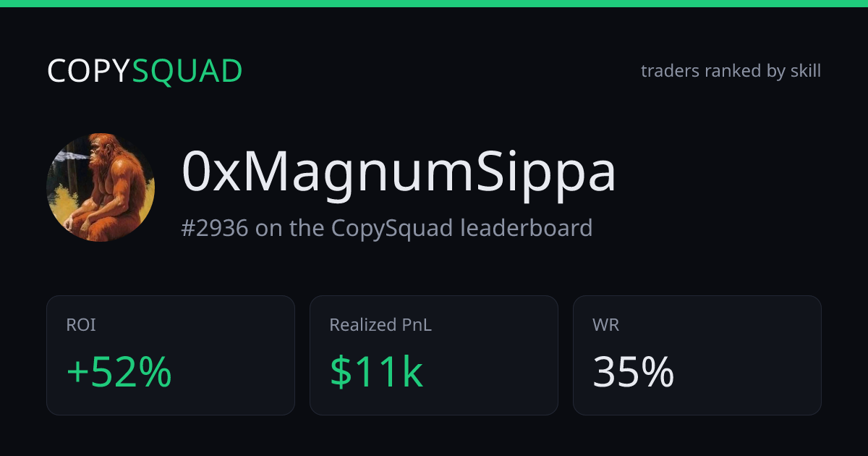The height and width of the screenshot is (456, 868).
Task: Click the percent sign in 35%
Action: point(658,373)
